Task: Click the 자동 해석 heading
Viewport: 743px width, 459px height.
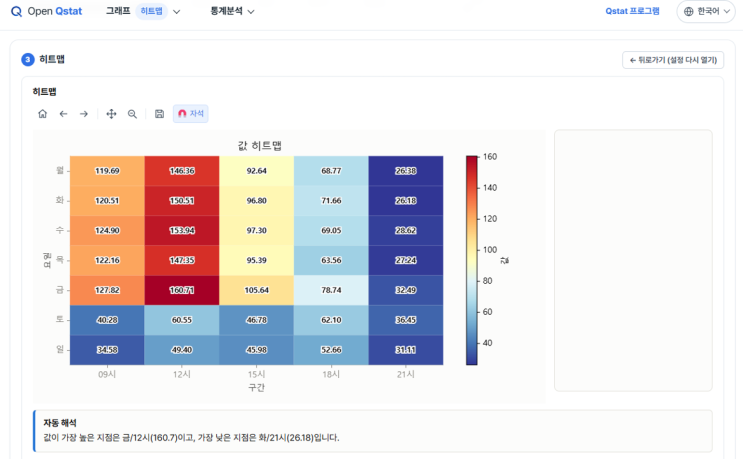Action: (x=60, y=423)
